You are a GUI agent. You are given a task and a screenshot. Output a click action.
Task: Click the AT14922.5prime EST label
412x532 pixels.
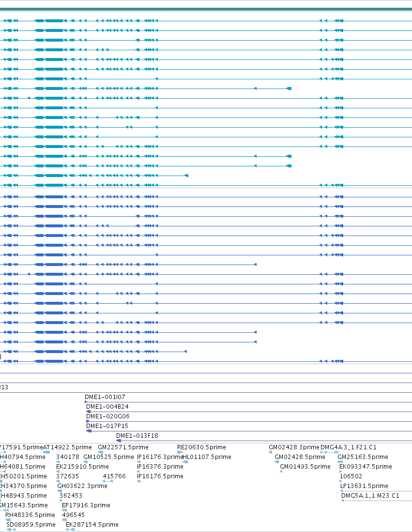[x=67, y=447]
